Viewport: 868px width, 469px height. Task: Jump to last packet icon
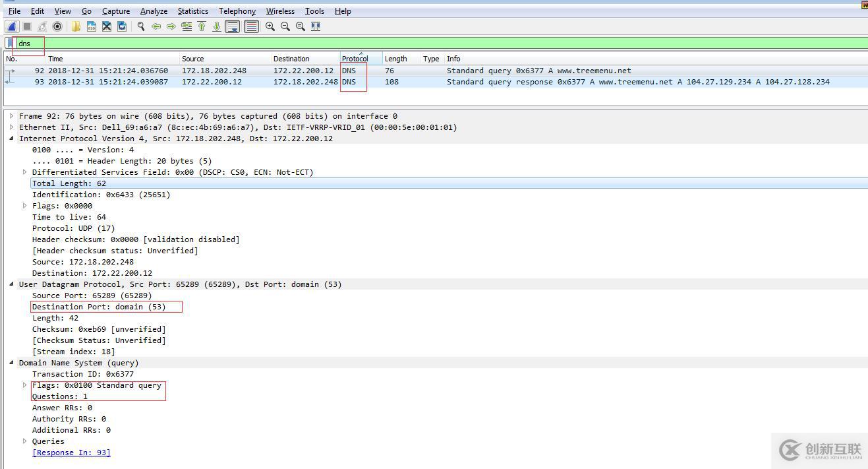coord(216,26)
